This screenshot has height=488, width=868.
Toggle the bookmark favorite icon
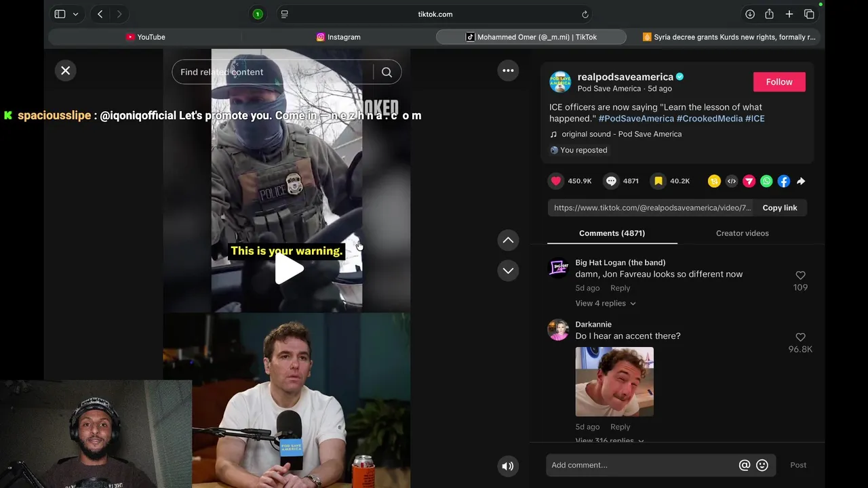coord(658,181)
